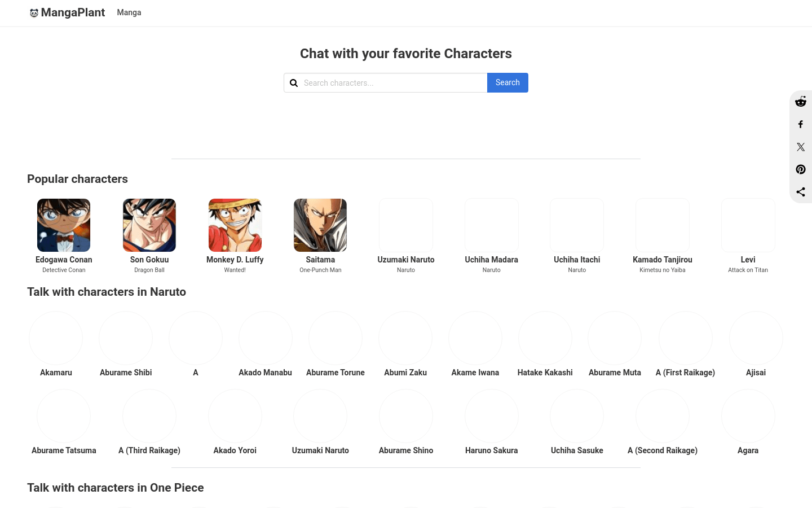Share the page on Reddit
This screenshot has height=508, width=812.
[801, 102]
